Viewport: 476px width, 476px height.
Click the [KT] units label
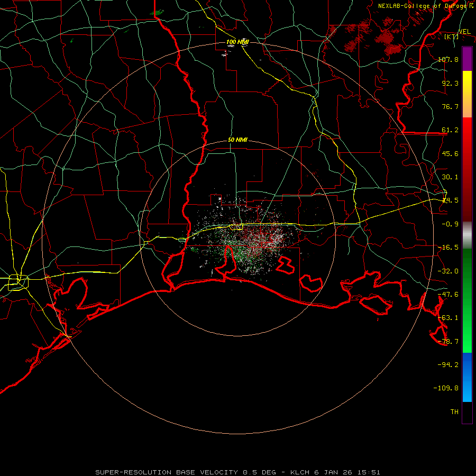[452, 37]
